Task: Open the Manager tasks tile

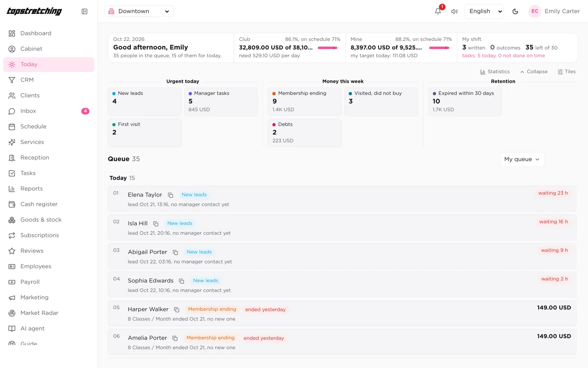Action: [221, 102]
